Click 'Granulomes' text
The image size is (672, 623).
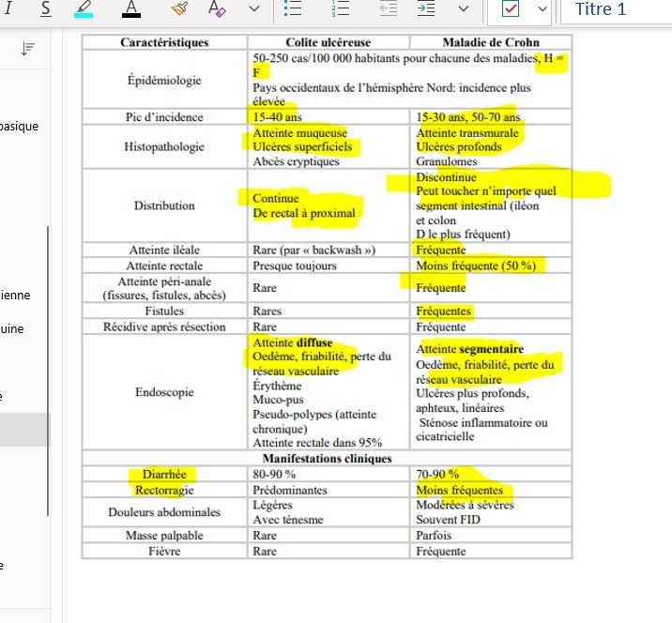[x=447, y=161]
